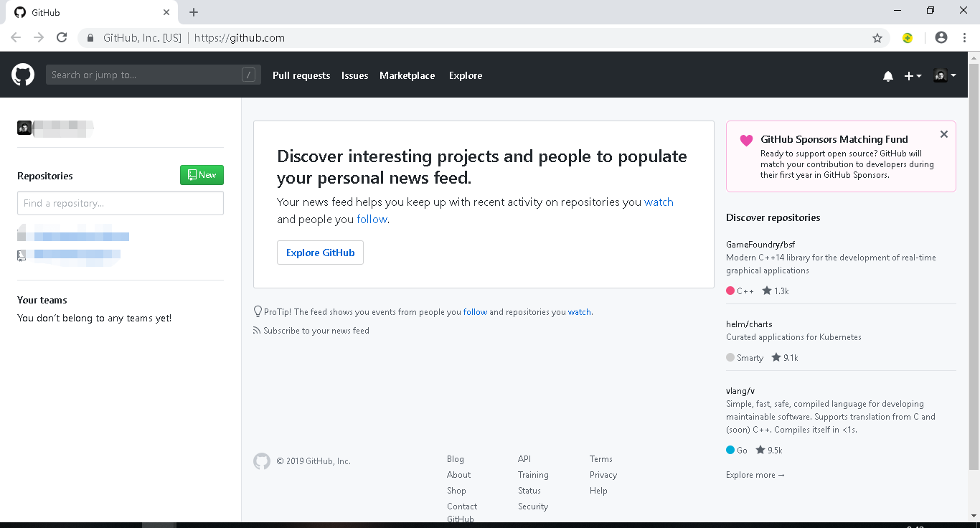Go to Pull requests in the header
Viewport: 980px width, 528px height.
[301, 75]
